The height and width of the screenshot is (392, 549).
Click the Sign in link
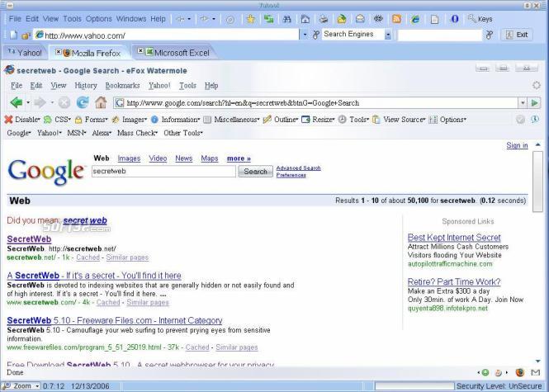tap(517, 145)
